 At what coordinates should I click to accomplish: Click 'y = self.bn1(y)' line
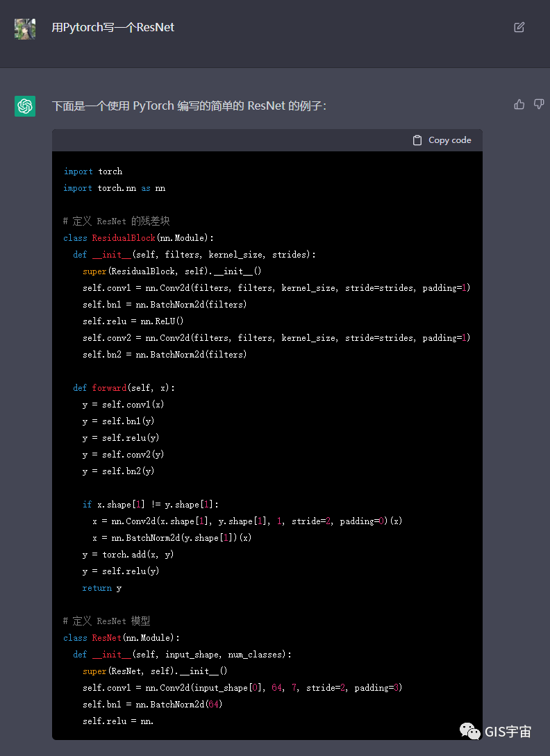click(119, 421)
